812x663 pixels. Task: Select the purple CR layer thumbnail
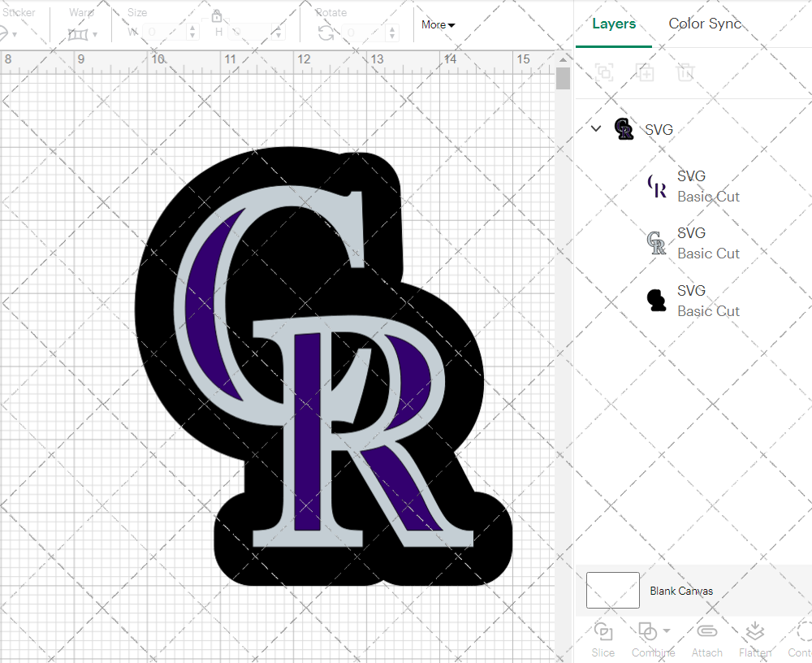[x=657, y=186]
